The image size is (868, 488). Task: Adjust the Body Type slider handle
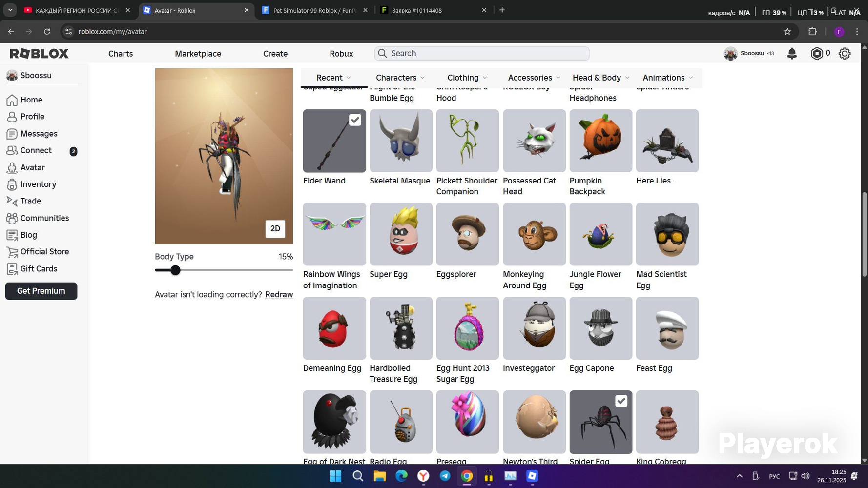[x=175, y=270]
